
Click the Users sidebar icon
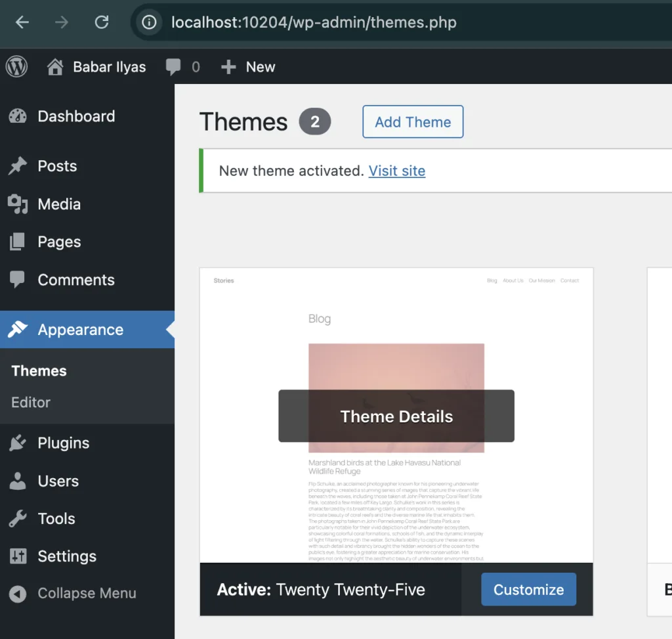18,481
